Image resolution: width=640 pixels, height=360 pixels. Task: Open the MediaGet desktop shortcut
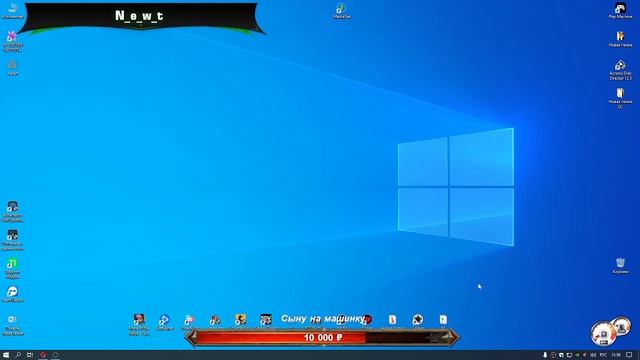341,11
